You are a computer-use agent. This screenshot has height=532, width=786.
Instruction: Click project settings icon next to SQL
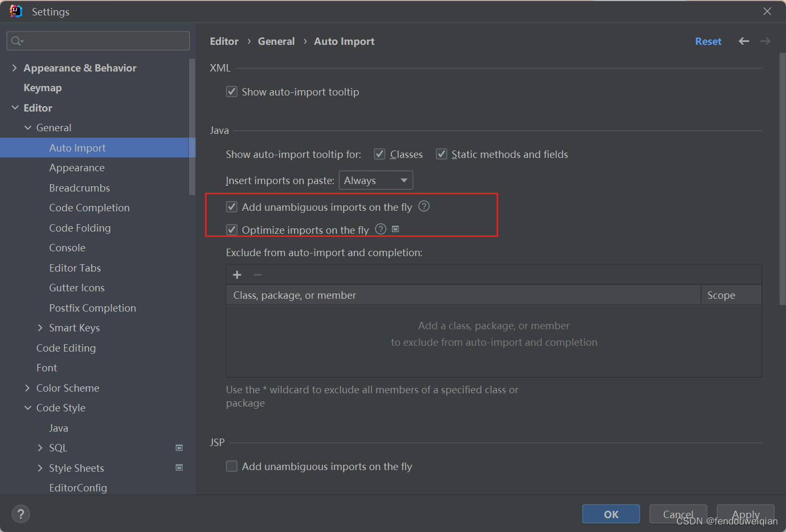(179, 448)
